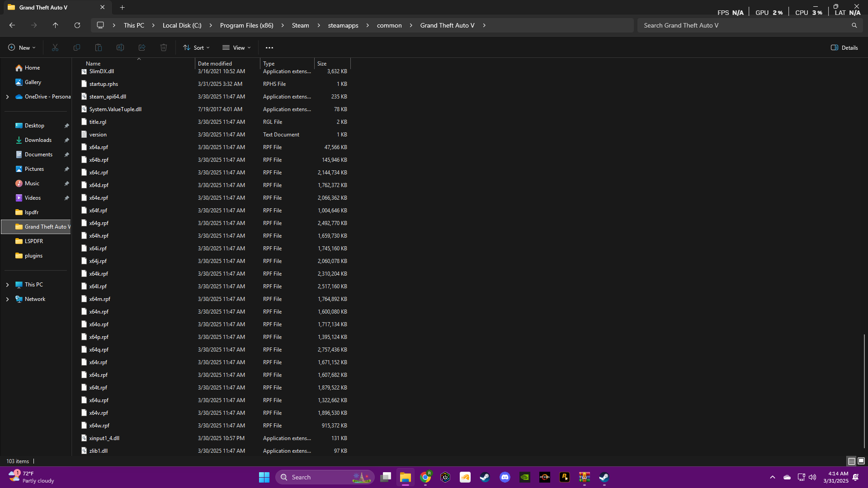Click the search magnifier icon
This screenshot has height=488, width=868.
click(854, 25)
